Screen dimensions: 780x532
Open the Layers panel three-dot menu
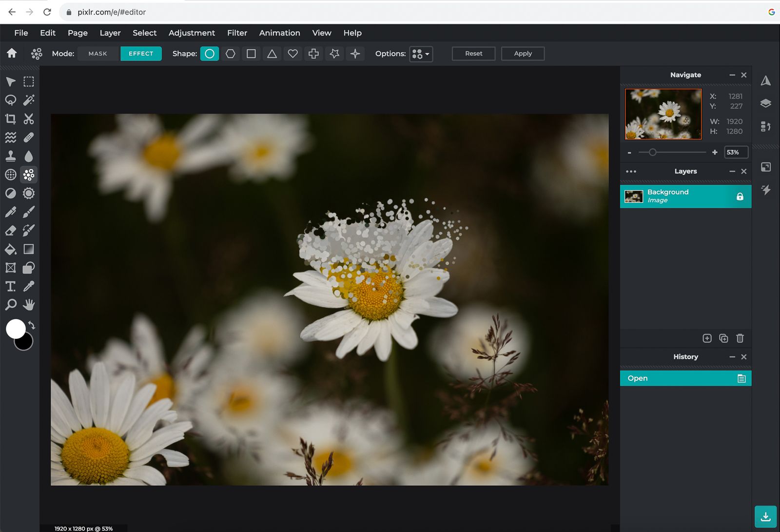(x=631, y=171)
